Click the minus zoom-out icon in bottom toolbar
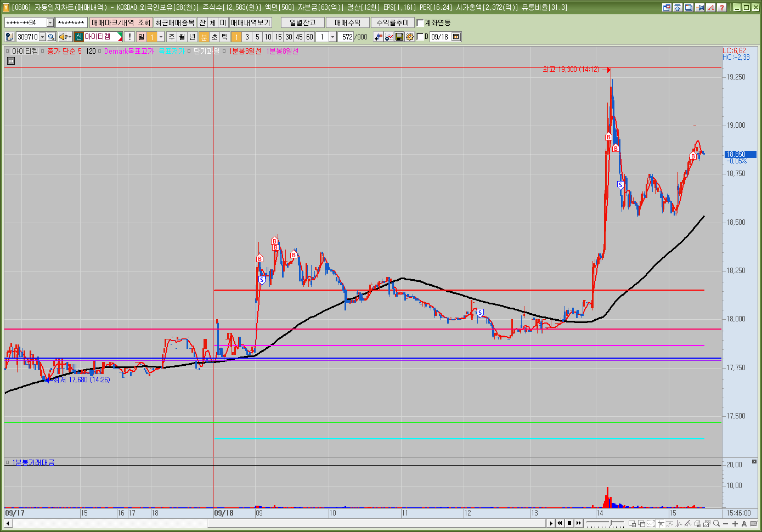The height and width of the screenshot is (532, 762). coord(726,524)
